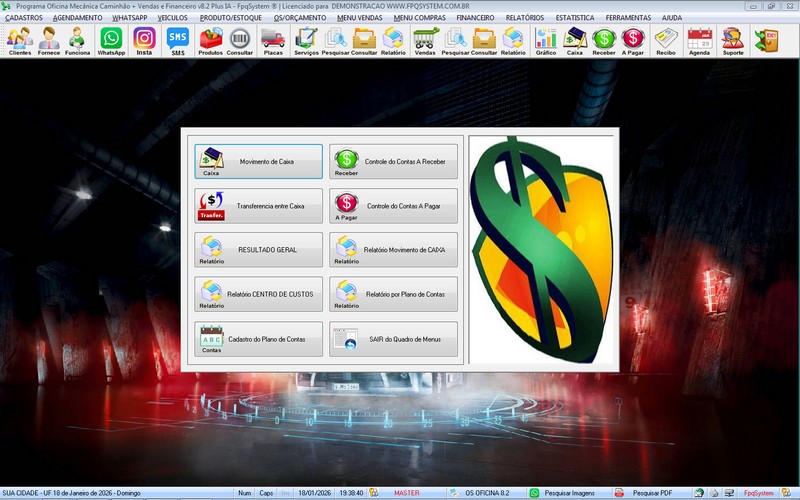Open Produtos in the toolbar
Screen dimensions: 800x500
click(x=211, y=41)
